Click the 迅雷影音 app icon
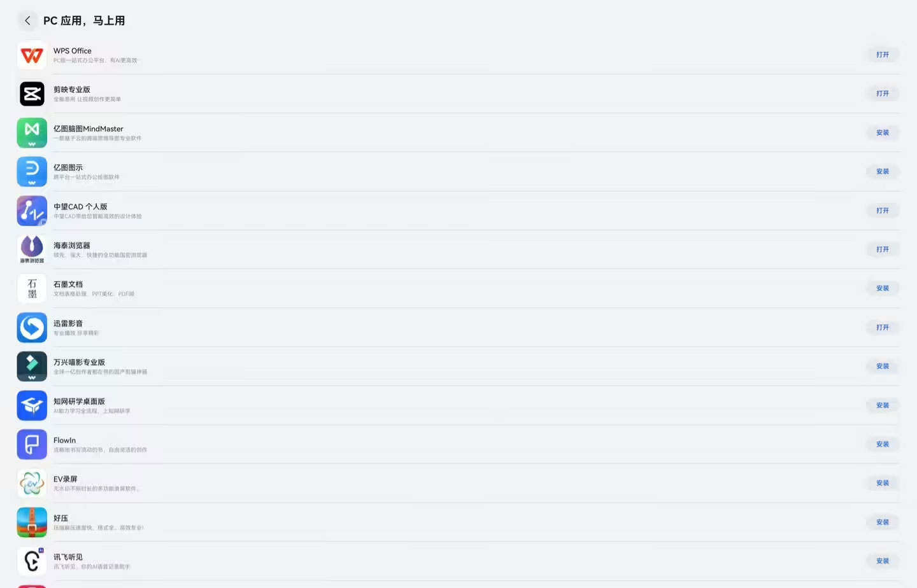Viewport: 917px width, 588px height. [32, 328]
